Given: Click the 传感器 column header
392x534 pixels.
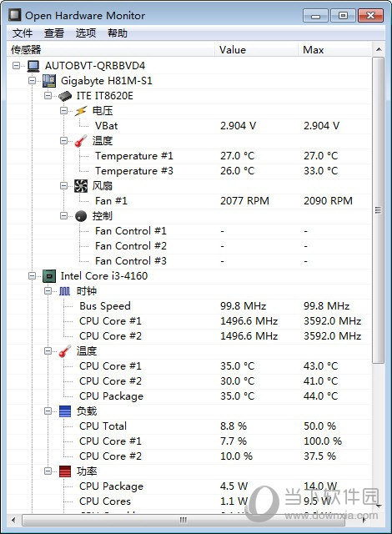Looking at the screenshot, I should (x=111, y=50).
